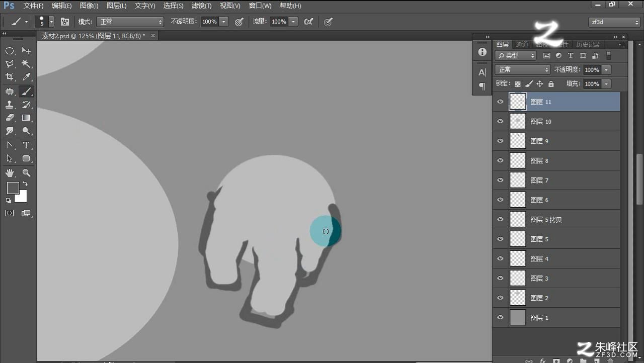Select the Smudge tool
This screenshot has width=644, height=363.
click(10, 131)
